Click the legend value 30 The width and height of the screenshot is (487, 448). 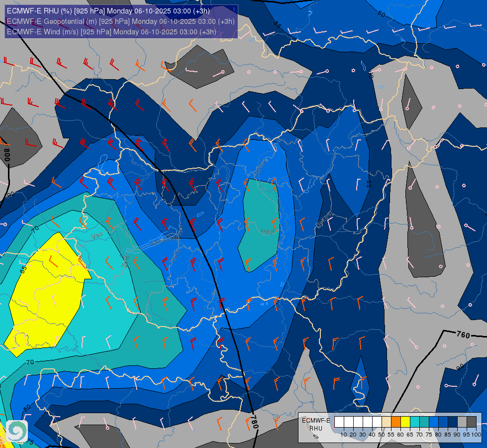coord(363,435)
